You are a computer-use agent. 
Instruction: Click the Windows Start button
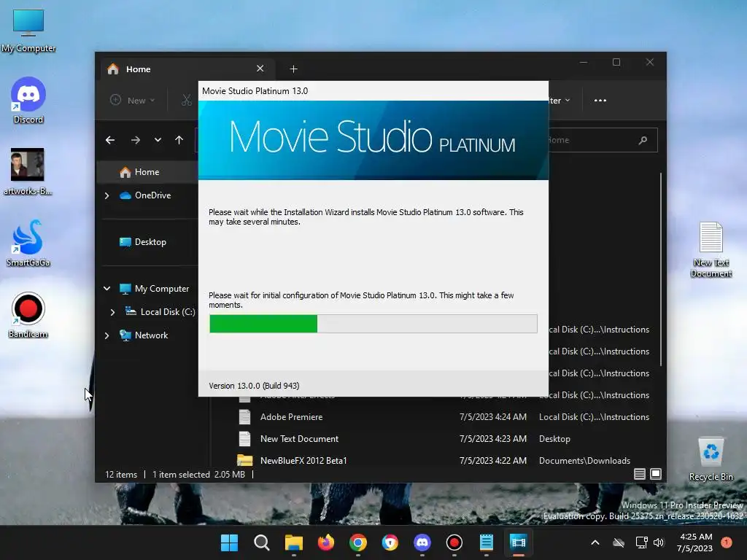229,542
